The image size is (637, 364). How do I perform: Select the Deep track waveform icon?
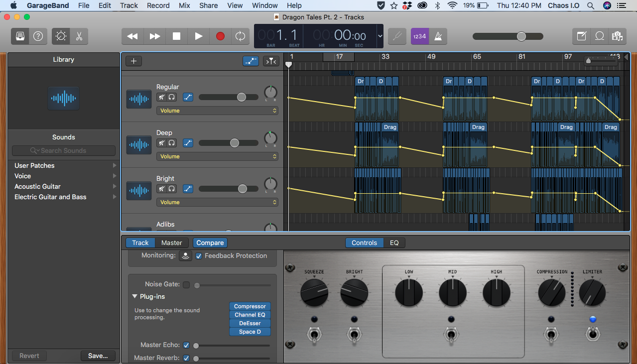point(139,145)
